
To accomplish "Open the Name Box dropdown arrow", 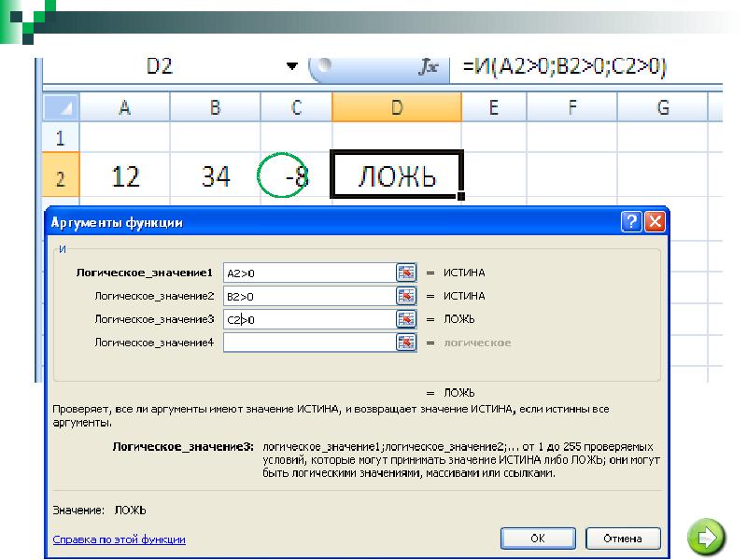I will pos(292,68).
